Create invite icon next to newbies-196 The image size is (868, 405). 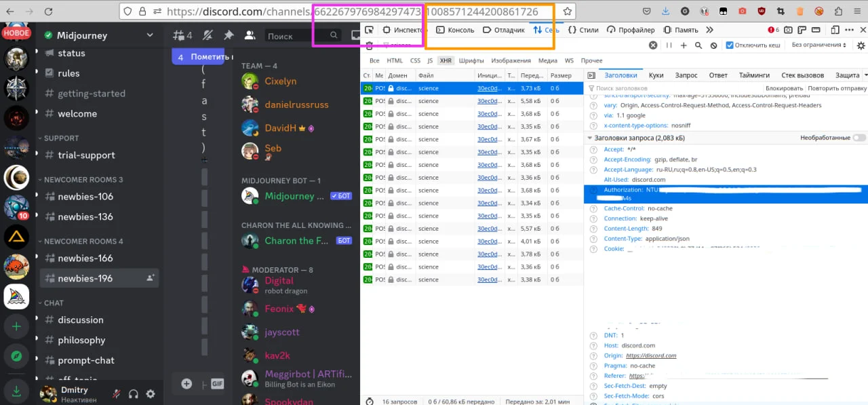click(150, 278)
